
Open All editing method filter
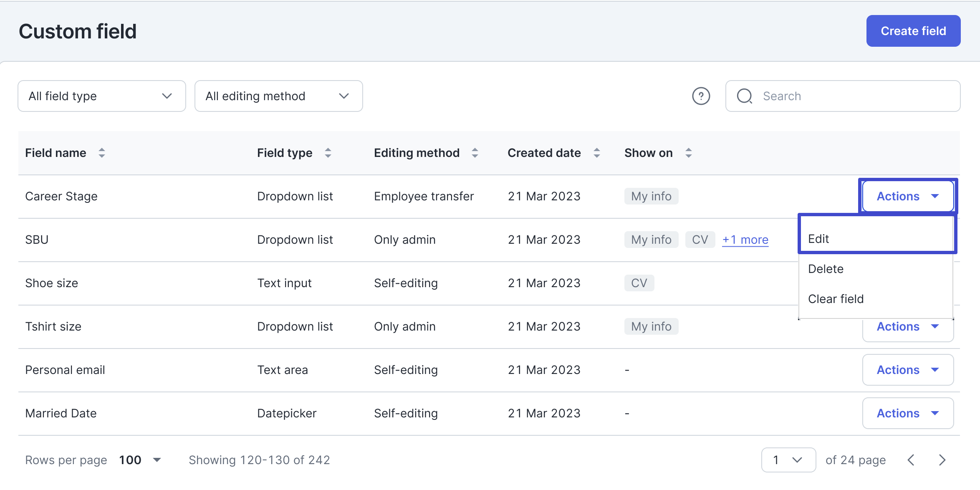[278, 96]
